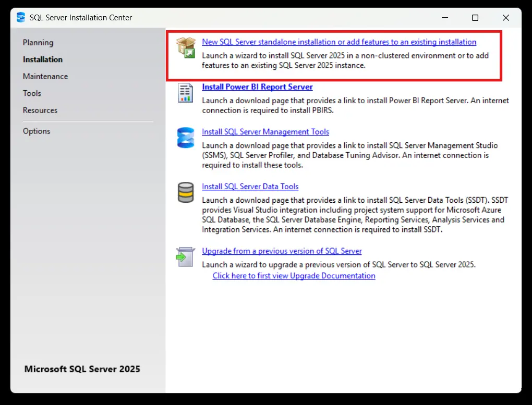The height and width of the screenshot is (405, 532).
Task: Switch to the Tools section
Action: 32,93
